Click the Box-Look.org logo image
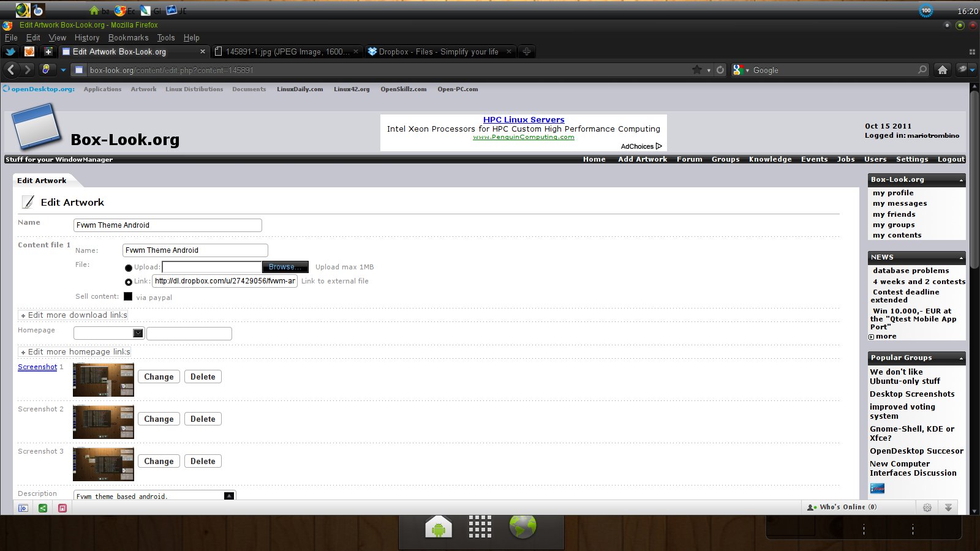 pos(37,127)
